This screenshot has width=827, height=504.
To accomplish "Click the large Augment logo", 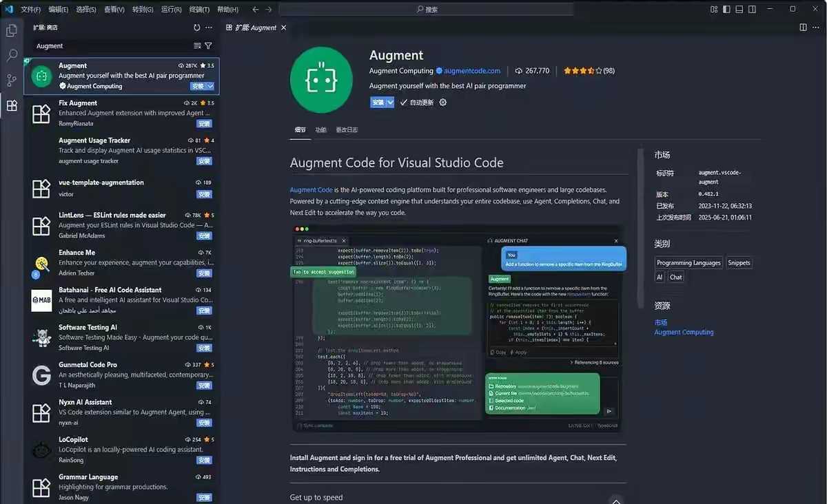I will (x=321, y=80).
